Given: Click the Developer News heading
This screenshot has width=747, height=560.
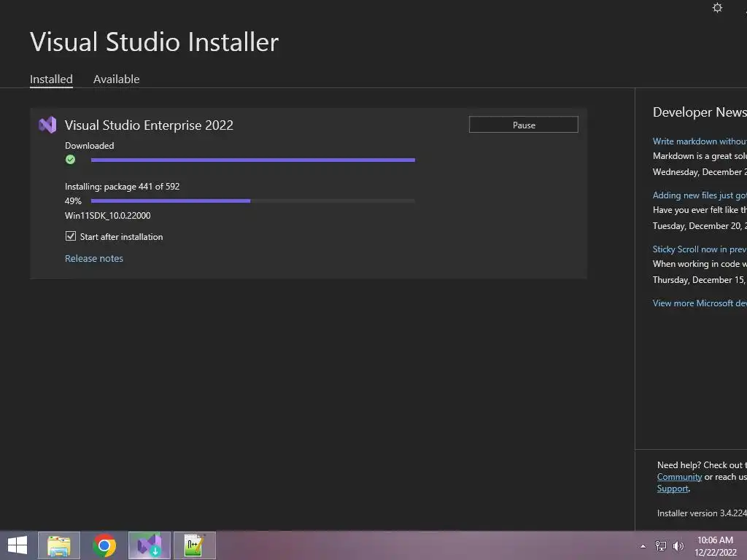Looking at the screenshot, I should (x=700, y=112).
